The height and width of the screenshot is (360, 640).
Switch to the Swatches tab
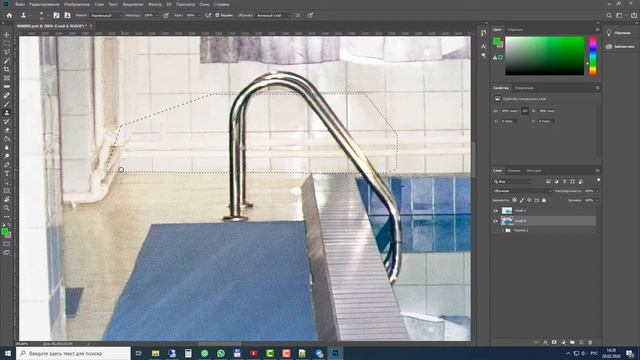pos(515,29)
